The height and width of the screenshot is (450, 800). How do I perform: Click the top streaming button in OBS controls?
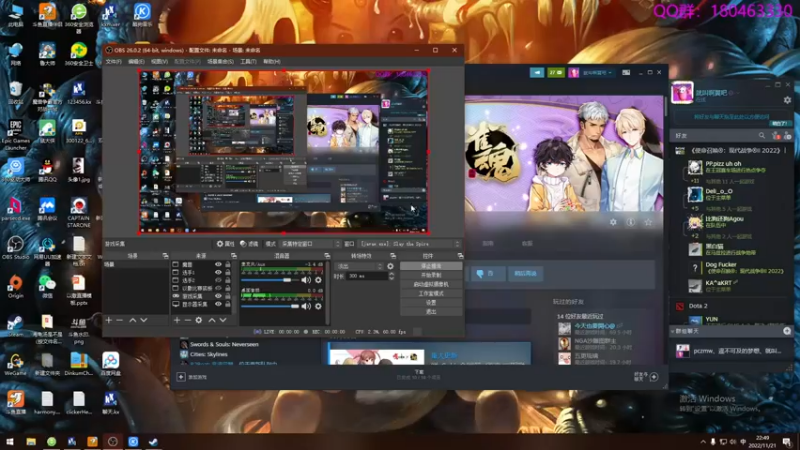(x=431, y=266)
